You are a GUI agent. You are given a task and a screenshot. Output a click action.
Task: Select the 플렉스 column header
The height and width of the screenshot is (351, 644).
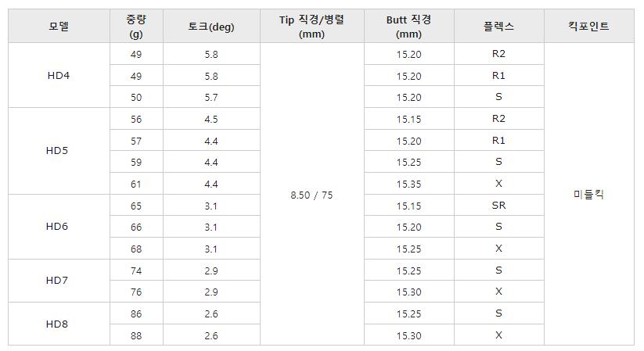click(x=498, y=27)
